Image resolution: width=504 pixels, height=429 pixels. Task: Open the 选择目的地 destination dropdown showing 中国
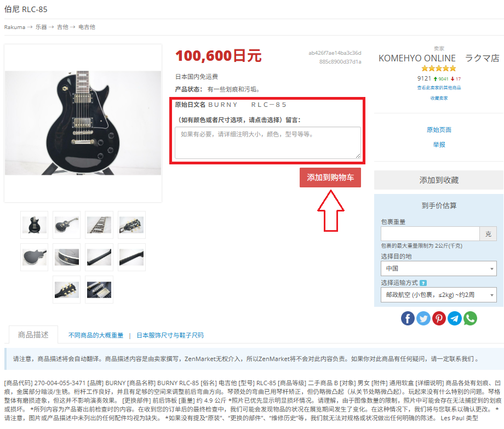tap(439, 268)
